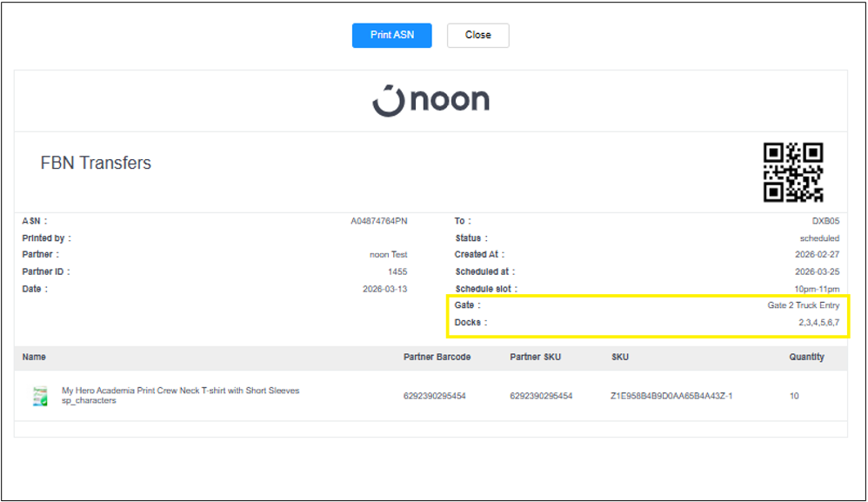Click the Print ASN button

pos(391,35)
